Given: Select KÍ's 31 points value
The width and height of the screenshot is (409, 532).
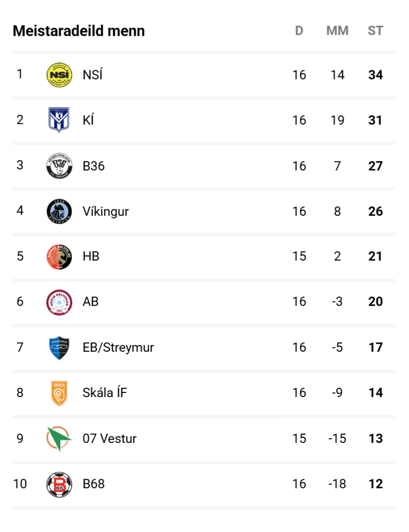Looking at the screenshot, I should point(375,120).
